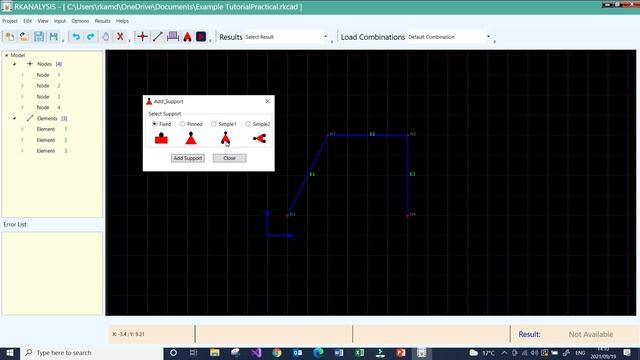Select Node 3 in tree
The width and height of the screenshot is (640, 360).
pyautogui.click(x=49, y=97)
